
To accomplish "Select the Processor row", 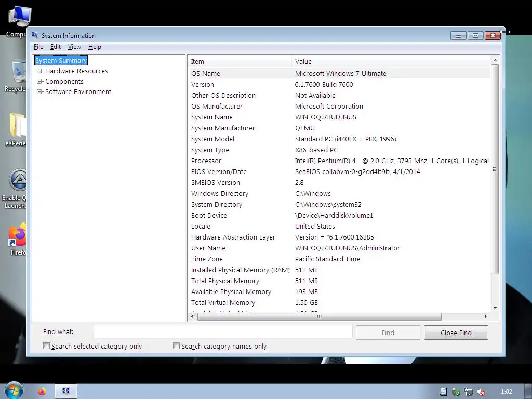I will coord(339,161).
